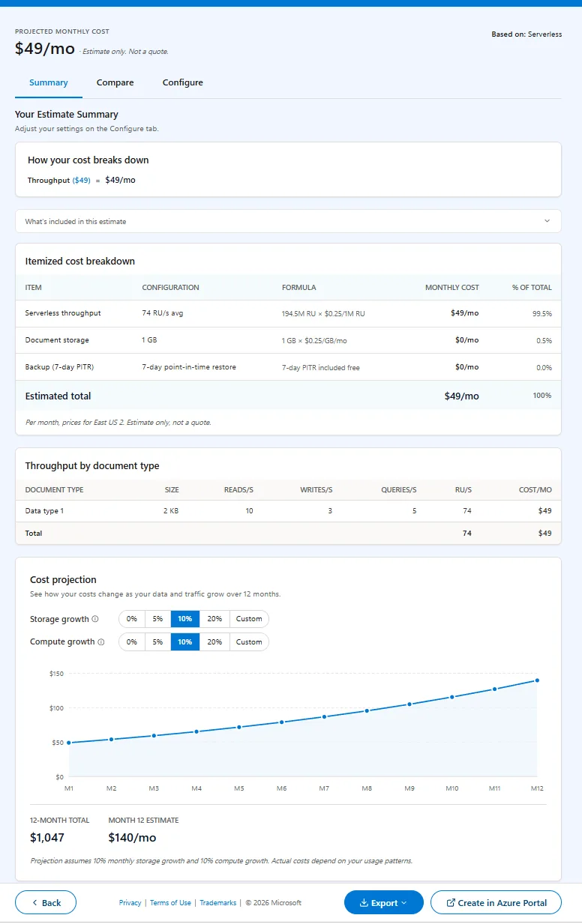Set Storage growth to 5%
Image resolution: width=582 pixels, height=924 pixels.
coord(157,619)
